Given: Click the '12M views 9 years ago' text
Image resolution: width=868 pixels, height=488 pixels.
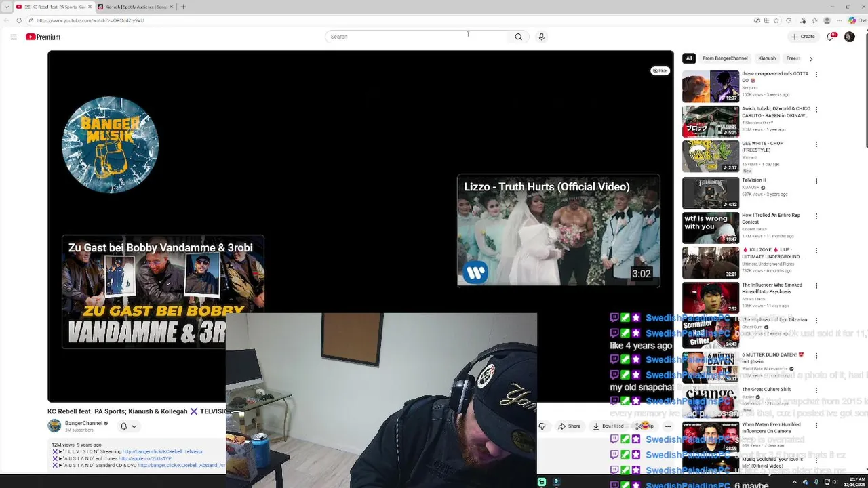Looking at the screenshot, I should coord(77,445).
